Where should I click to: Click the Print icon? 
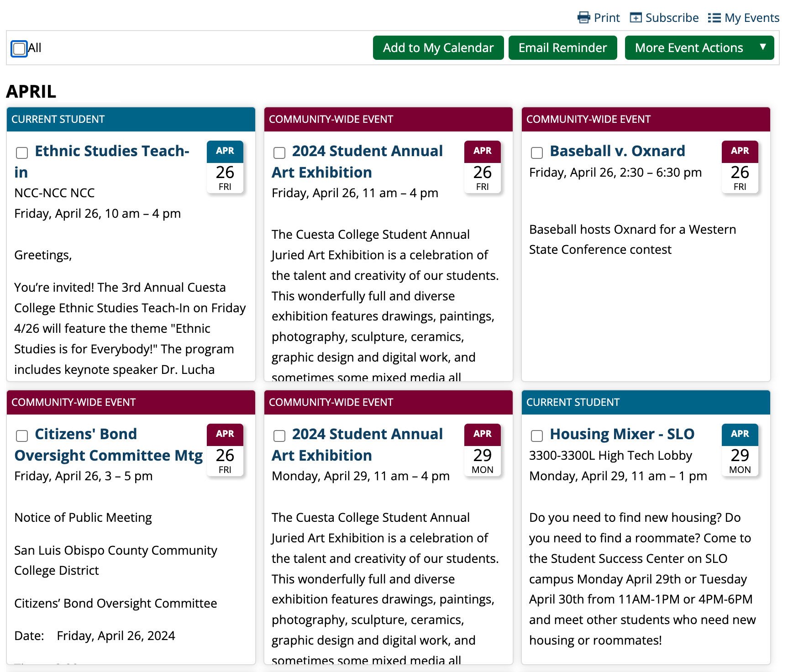(584, 17)
